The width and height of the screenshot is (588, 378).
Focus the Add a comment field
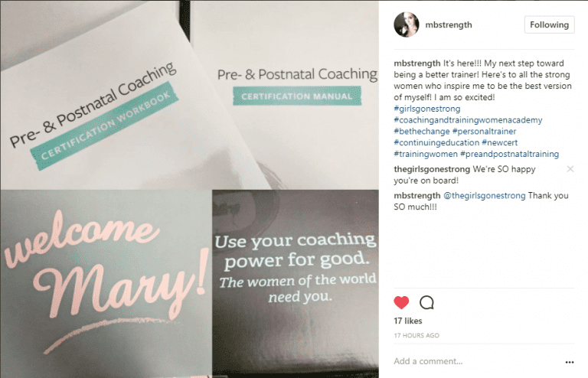click(476, 361)
